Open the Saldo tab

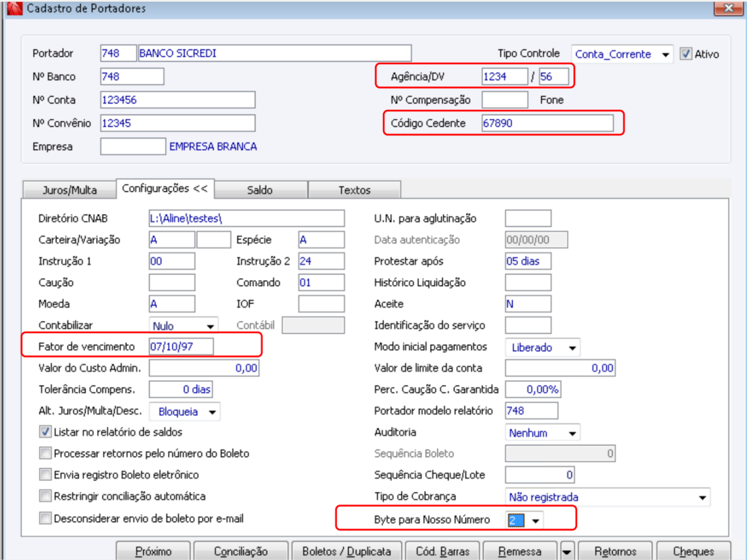[x=260, y=190]
